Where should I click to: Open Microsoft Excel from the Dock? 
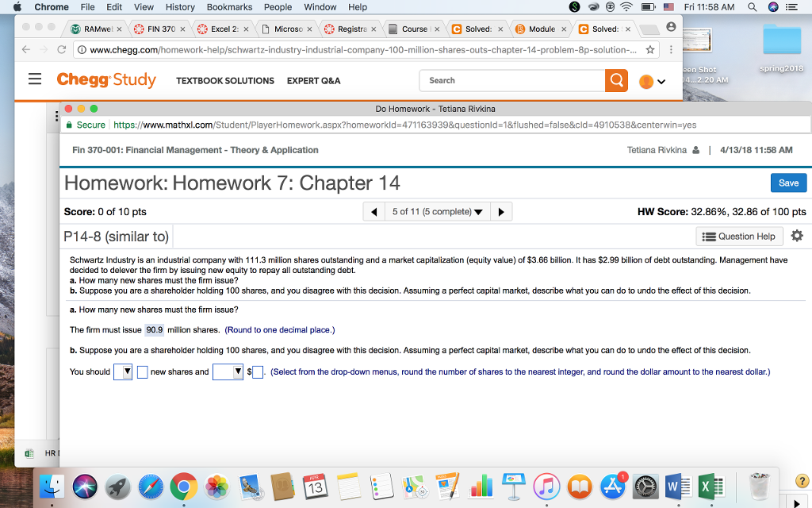point(711,487)
